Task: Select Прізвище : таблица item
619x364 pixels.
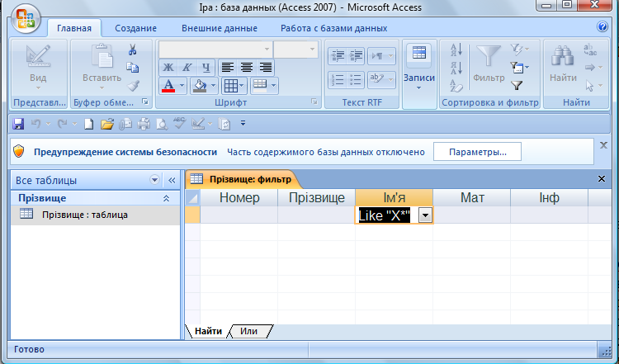Action: 95,215
